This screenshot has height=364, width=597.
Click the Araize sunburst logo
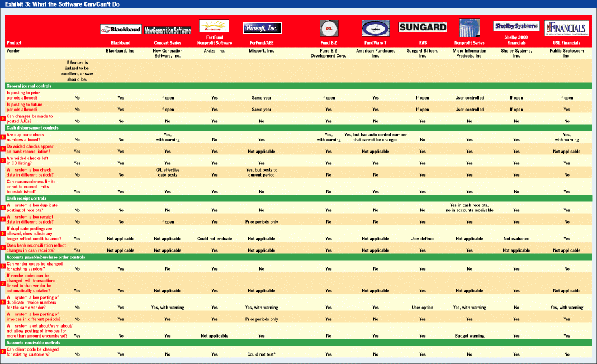point(214,26)
